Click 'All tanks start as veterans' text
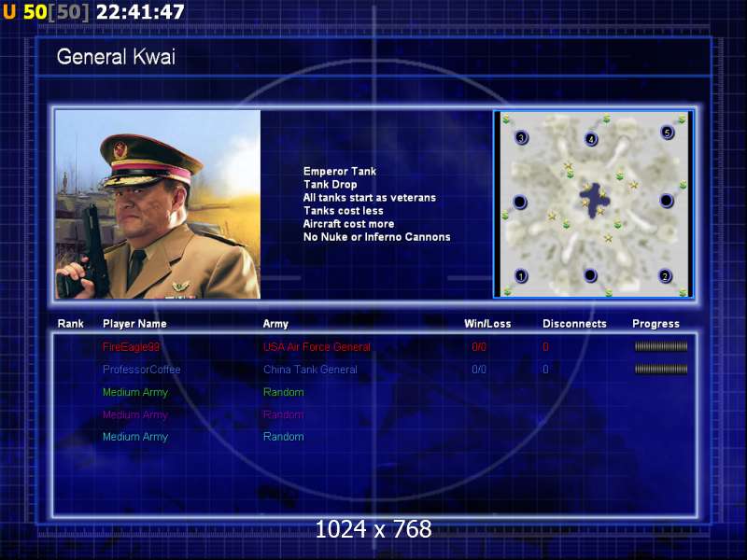The image size is (747, 560). [370, 198]
